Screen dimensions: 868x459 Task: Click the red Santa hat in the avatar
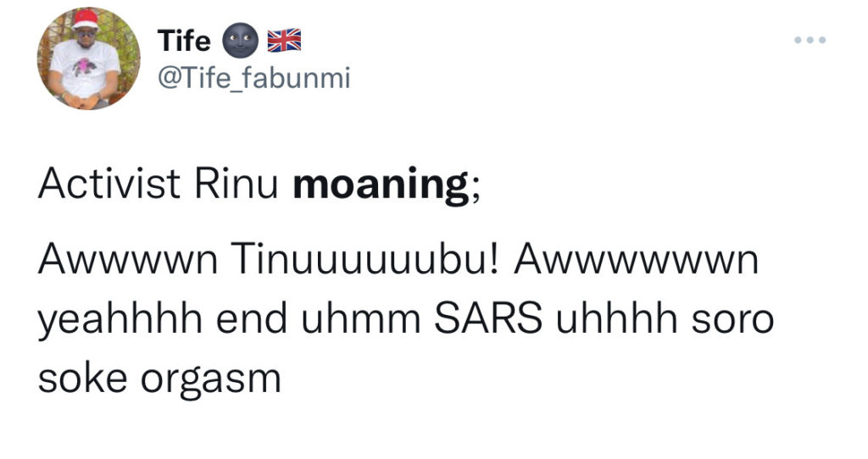point(85,19)
